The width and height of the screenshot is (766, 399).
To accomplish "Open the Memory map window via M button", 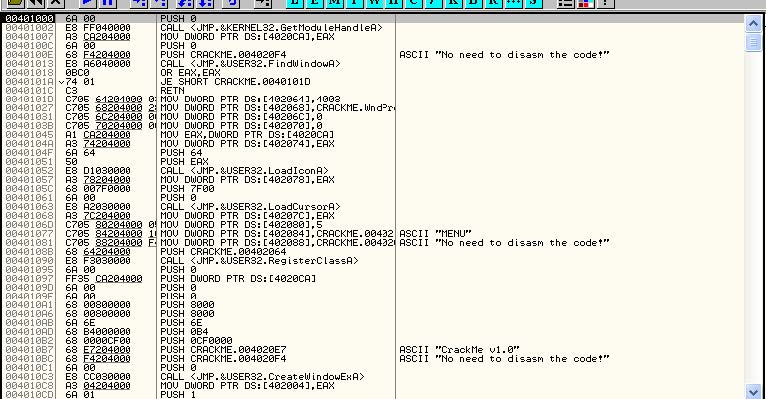I will click(335, 2).
